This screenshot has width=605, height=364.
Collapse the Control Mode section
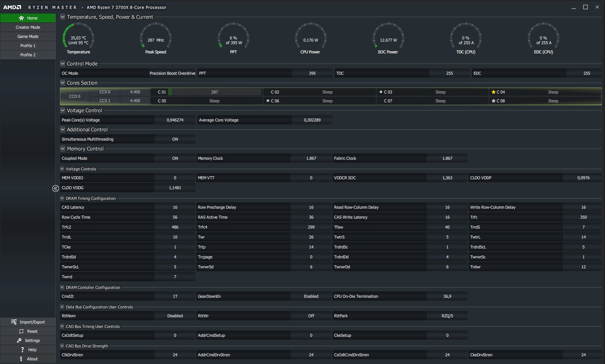[63, 64]
